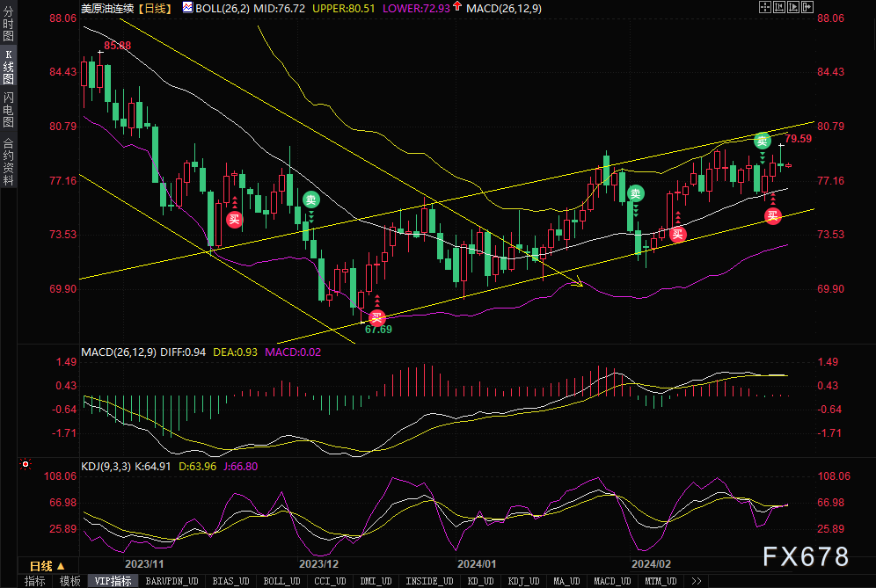Click the red 买 marker above 67.69 low
This screenshot has width=876, height=588.
[x=377, y=318]
